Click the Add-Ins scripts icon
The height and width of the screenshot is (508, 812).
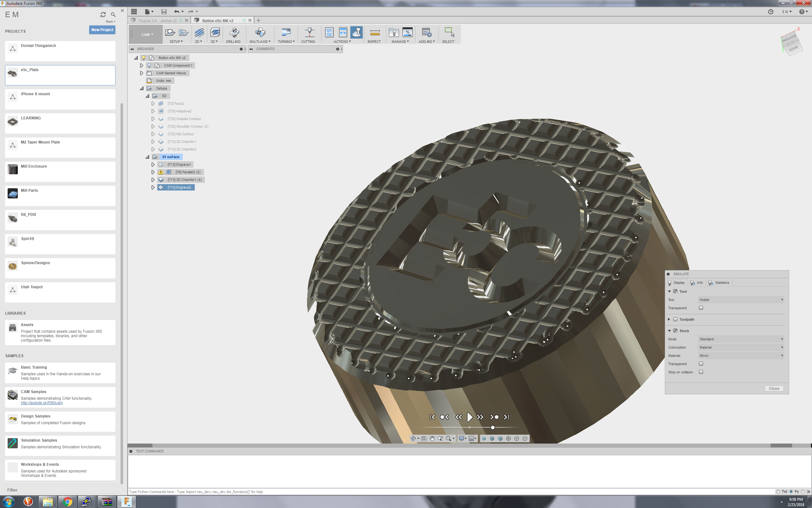pyautogui.click(x=427, y=33)
